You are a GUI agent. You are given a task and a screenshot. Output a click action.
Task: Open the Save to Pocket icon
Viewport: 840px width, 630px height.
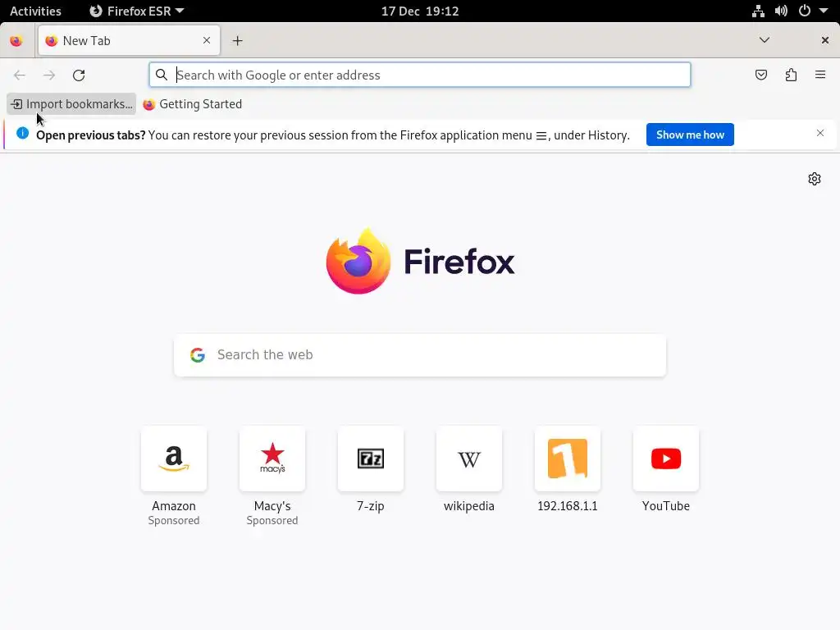click(761, 75)
